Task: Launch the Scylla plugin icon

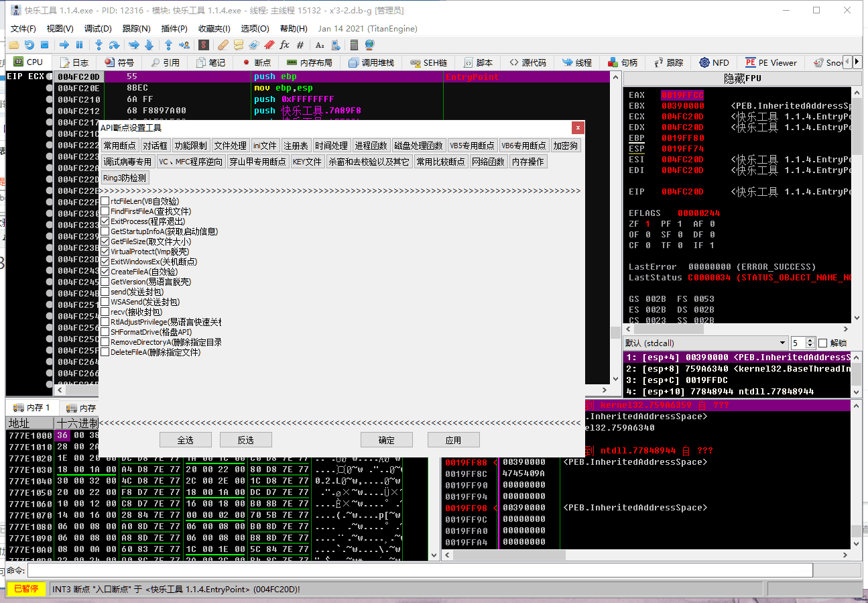Action: pyautogui.click(x=204, y=45)
